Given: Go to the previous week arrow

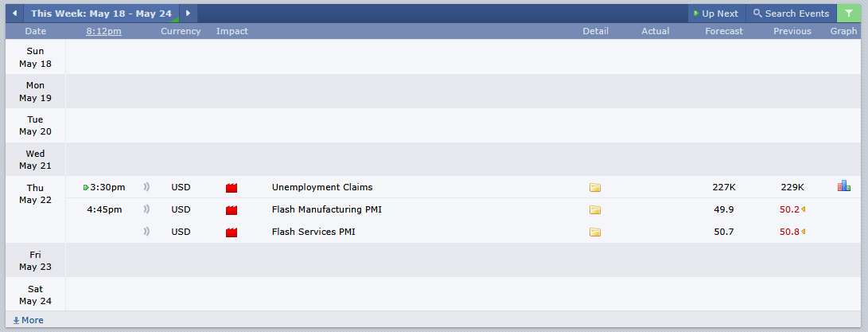Looking at the screenshot, I should 14,14.
